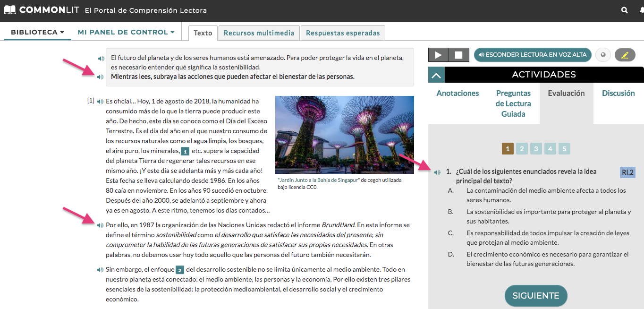
Task: Play audio for question 1
Action: pos(437,172)
